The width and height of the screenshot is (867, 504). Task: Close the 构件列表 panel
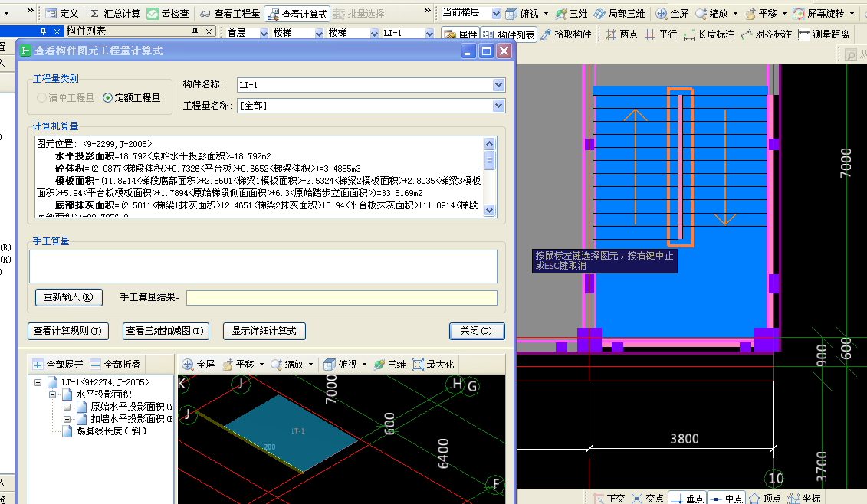pyautogui.click(x=209, y=31)
